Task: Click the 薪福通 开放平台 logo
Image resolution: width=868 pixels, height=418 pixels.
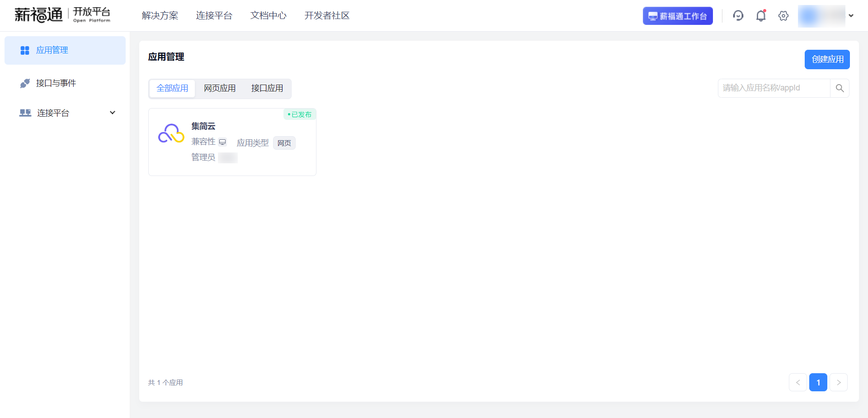Action: pos(62,15)
